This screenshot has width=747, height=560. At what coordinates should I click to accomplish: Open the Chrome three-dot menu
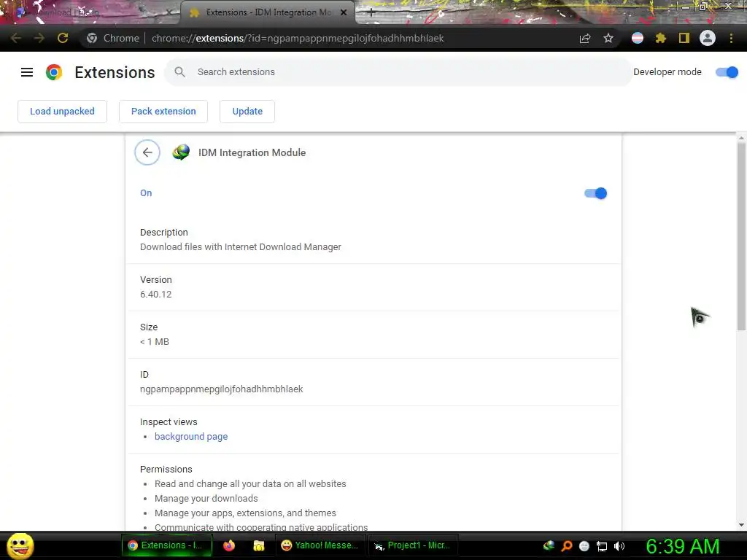tap(731, 38)
